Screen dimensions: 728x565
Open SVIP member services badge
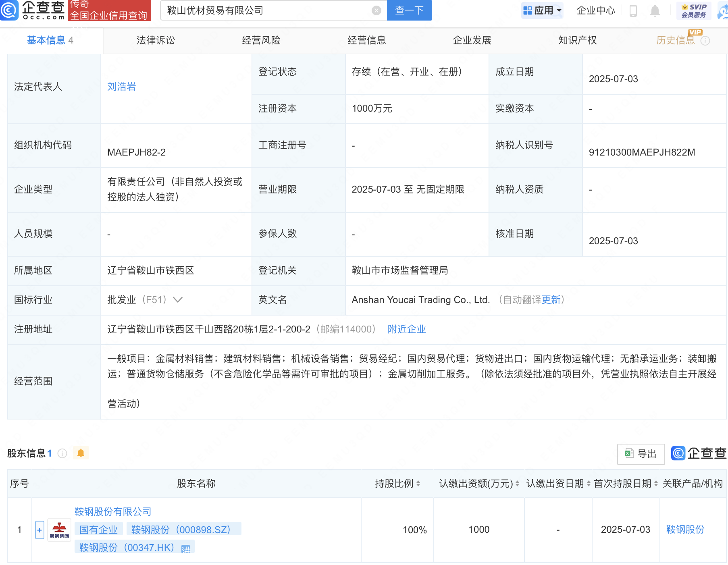[x=694, y=10]
